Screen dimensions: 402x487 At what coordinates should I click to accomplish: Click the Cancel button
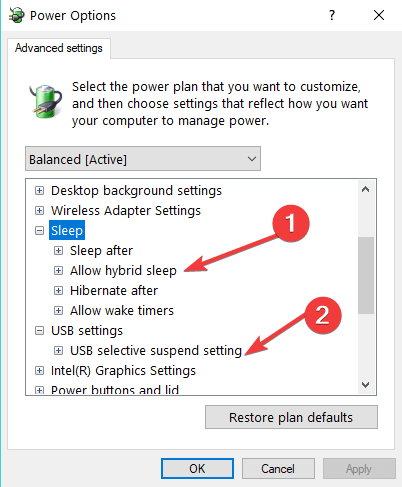point(278,468)
